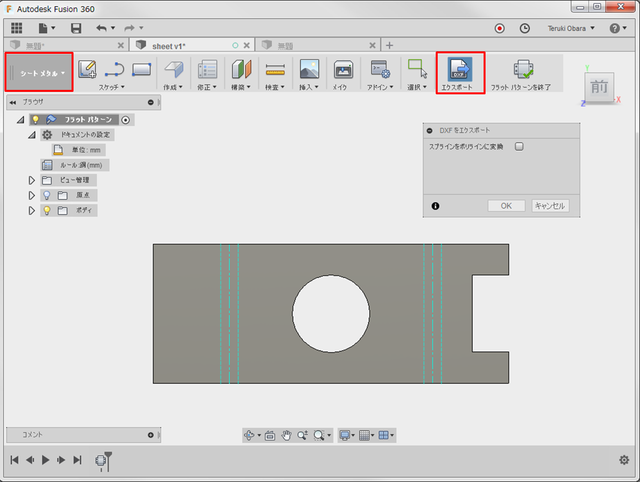Click the メイク 3D print icon
The image size is (640, 482).
coord(343,69)
